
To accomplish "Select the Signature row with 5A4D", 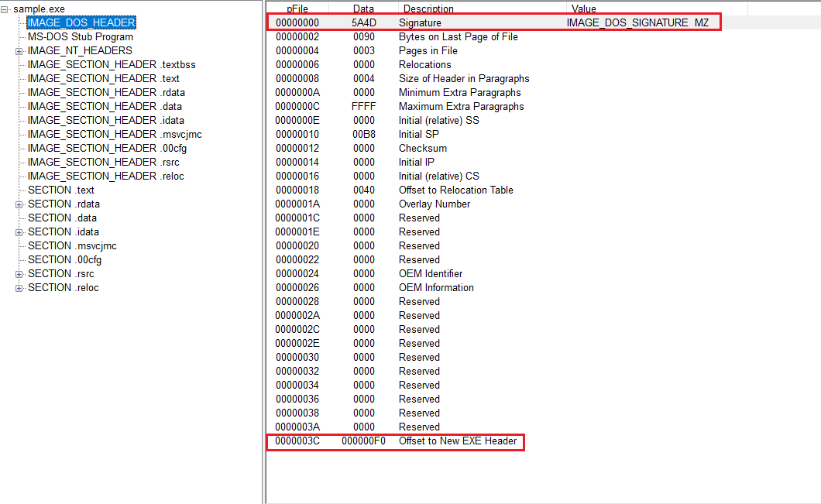I will point(419,23).
